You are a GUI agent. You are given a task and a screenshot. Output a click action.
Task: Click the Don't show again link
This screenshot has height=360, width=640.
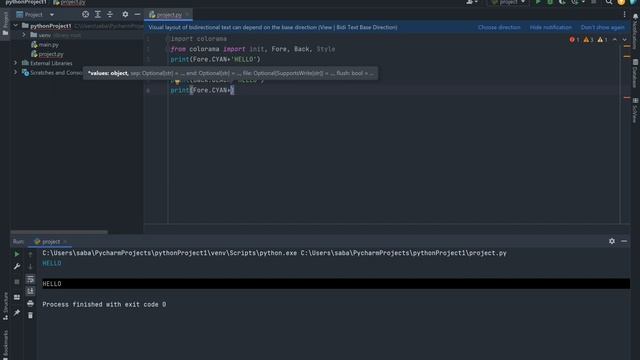pos(602,27)
